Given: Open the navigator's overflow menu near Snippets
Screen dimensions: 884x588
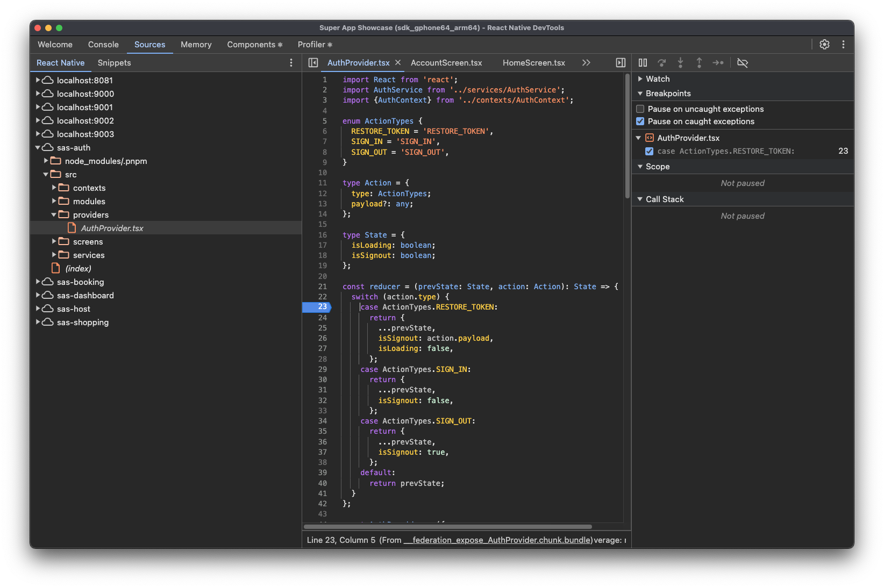Looking at the screenshot, I should point(291,62).
